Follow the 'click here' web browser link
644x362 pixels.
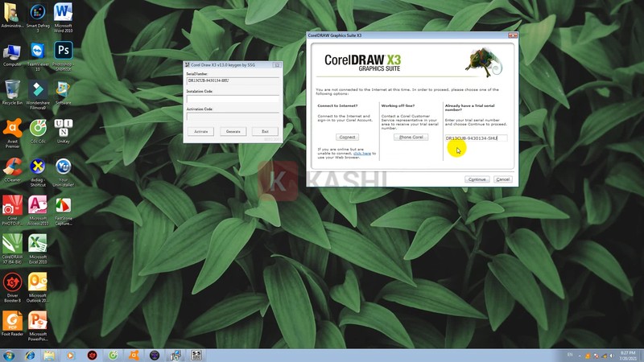361,153
